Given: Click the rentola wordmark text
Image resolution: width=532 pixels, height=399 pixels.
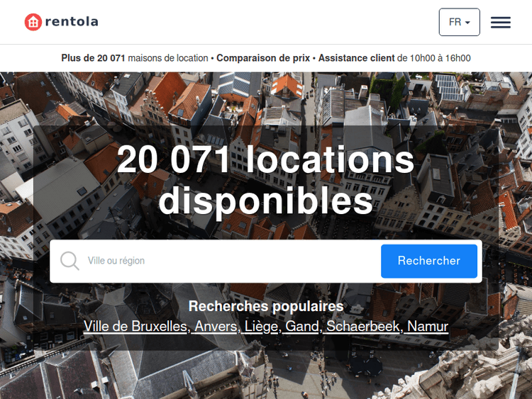Looking at the screenshot, I should coord(72,22).
